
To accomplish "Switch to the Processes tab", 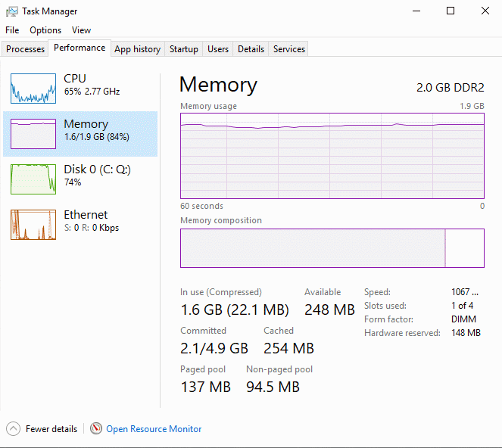I will [26, 49].
